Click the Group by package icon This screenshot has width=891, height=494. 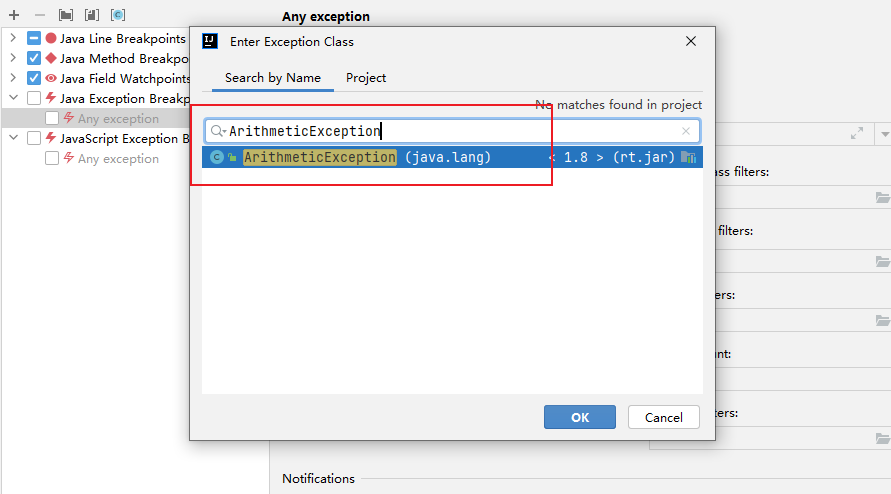pyautogui.click(x=66, y=15)
